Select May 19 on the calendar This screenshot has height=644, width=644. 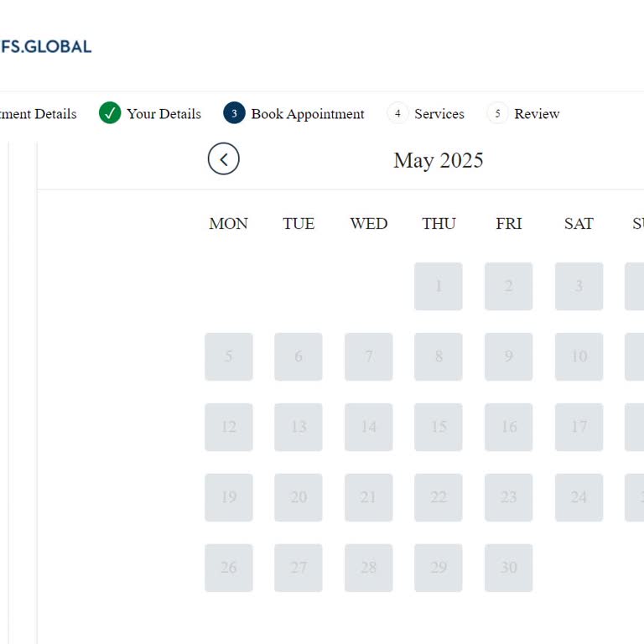click(229, 497)
